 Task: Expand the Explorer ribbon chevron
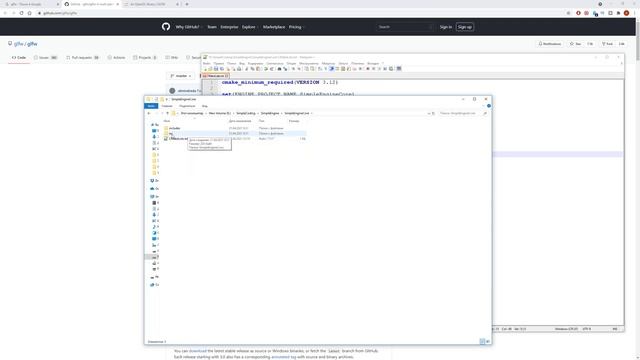click(x=483, y=106)
